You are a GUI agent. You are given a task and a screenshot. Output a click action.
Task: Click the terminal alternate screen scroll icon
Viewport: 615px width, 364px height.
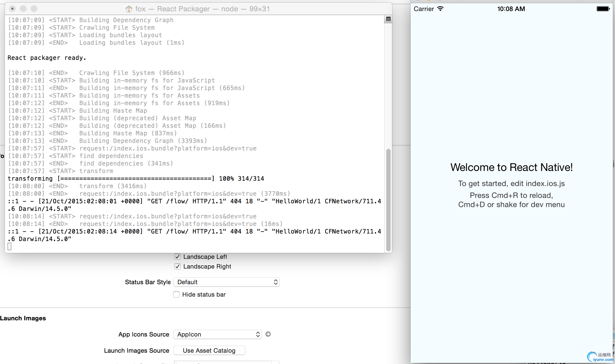pos(388,19)
